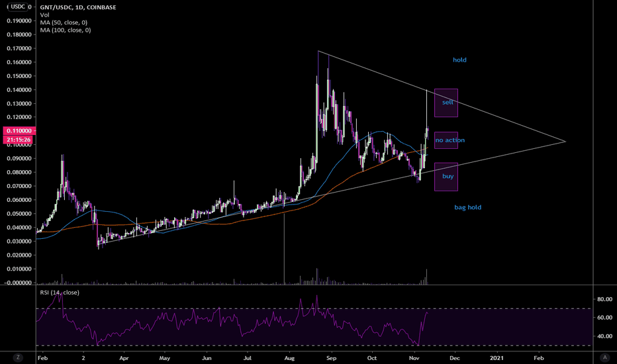The height and width of the screenshot is (364, 617).
Task: Open the MA (50, close, 0) indicator legend
Action: pos(64,23)
